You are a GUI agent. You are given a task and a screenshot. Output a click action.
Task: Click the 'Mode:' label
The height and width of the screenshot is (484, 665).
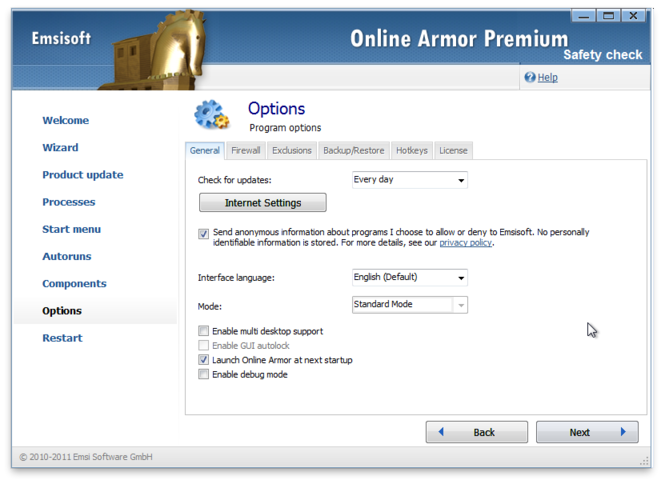pos(210,306)
